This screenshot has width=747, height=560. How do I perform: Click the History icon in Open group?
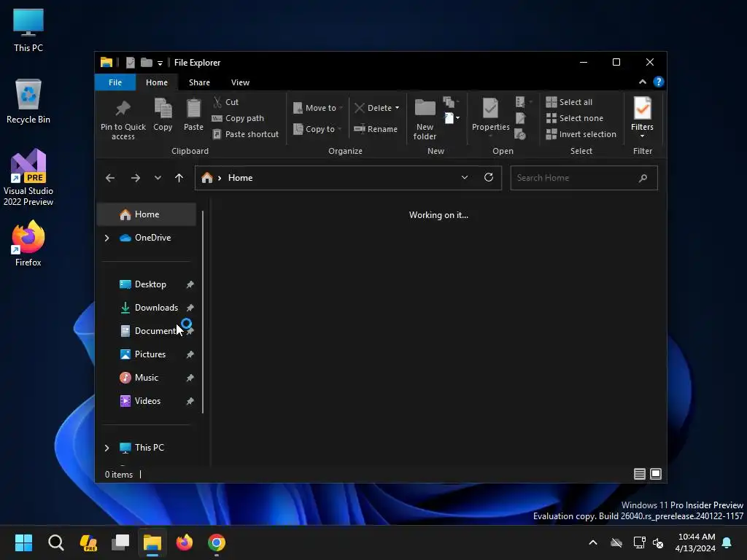520,135
